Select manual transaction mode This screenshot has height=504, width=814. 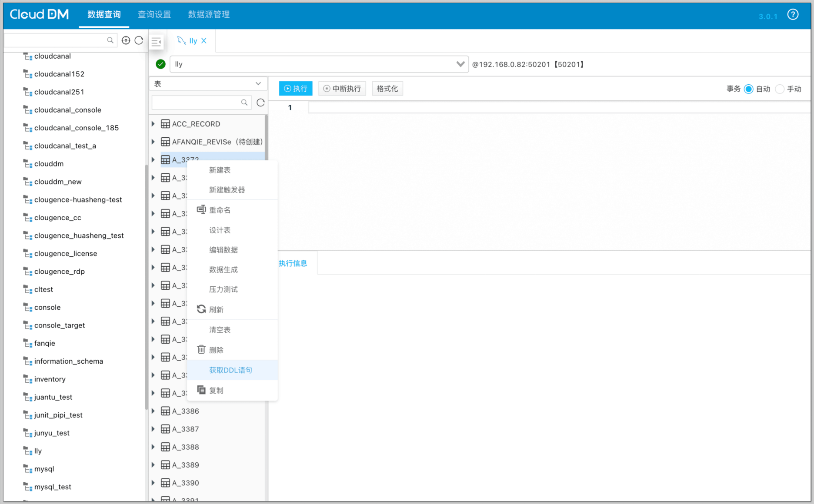coord(780,89)
